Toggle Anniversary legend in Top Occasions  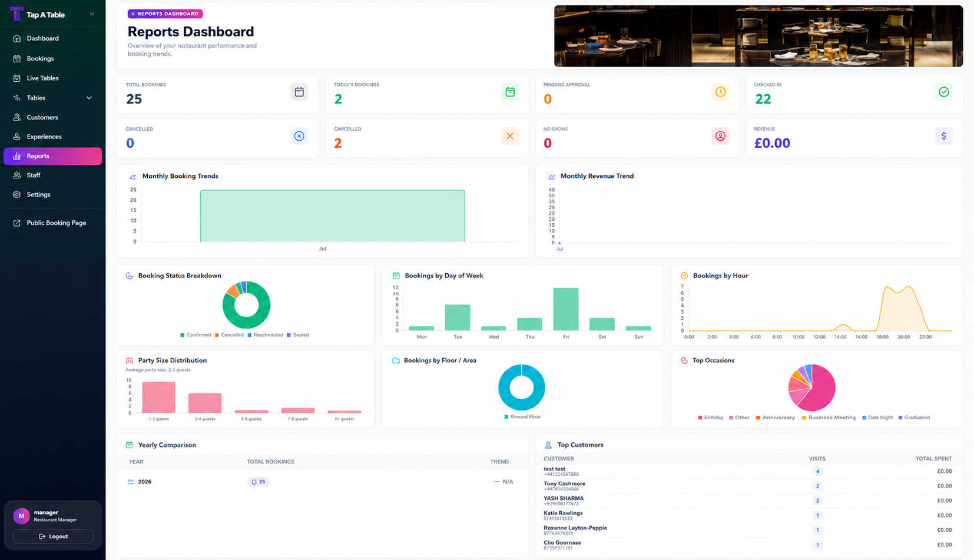tap(775, 417)
